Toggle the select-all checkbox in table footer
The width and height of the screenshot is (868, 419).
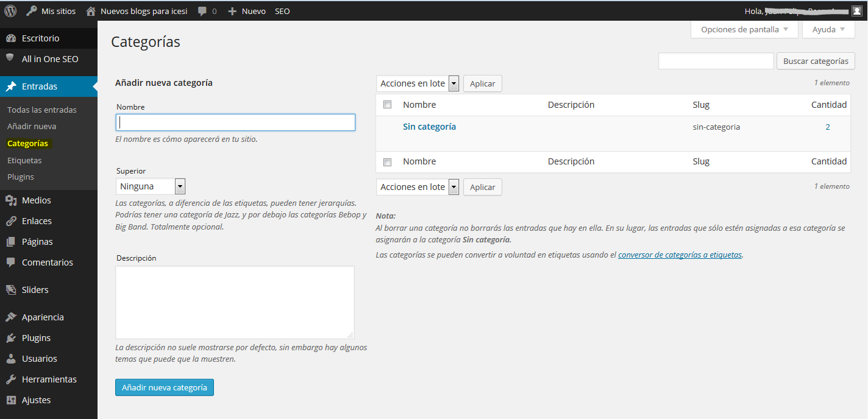(x=387, y=162)
